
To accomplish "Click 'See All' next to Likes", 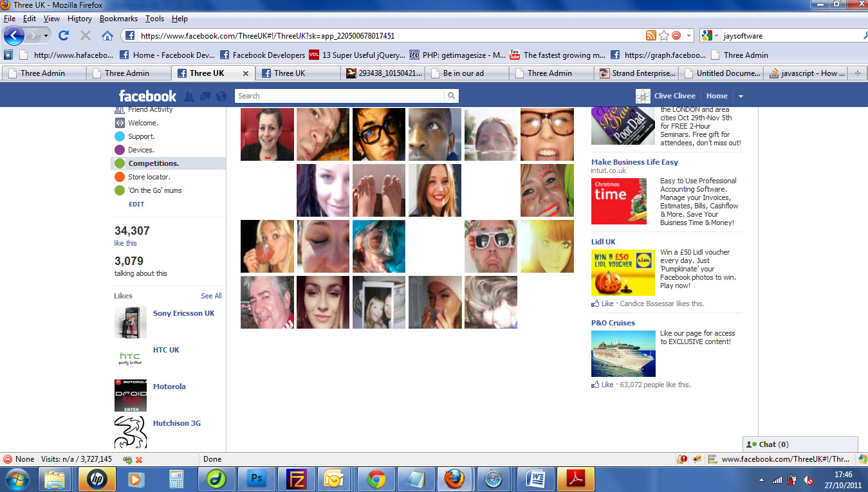I will pyautogui.click(x=211, y=296).
